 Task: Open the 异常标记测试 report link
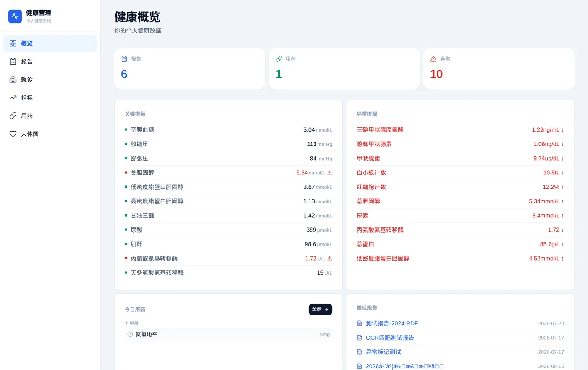pyautogui.click(x=383, y=352)
